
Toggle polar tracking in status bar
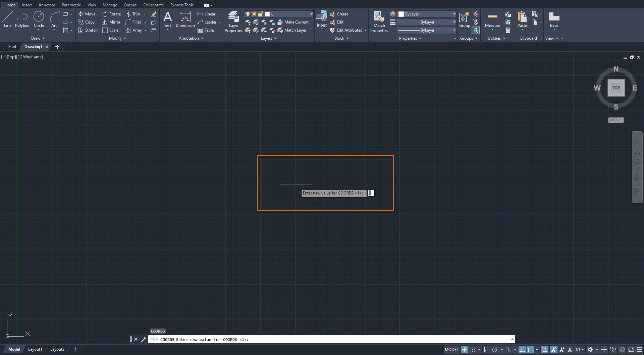(x=495, y=349)
